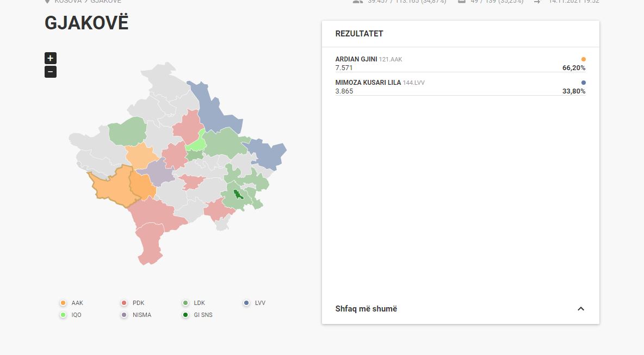The height and width of the screenshot is (355, 644).
Task: Click the blue dot beside Mimoza Kusari Lila
Action: pos(583,83)
